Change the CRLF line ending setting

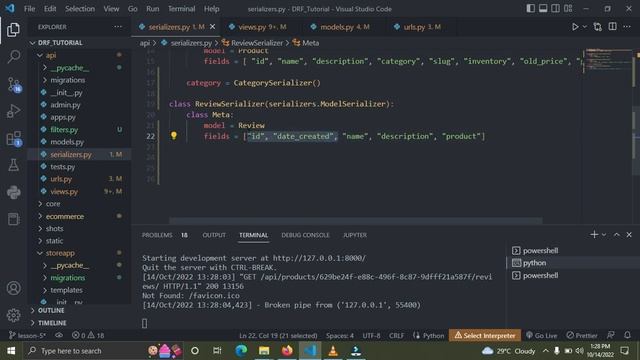[x=396, y=336]
